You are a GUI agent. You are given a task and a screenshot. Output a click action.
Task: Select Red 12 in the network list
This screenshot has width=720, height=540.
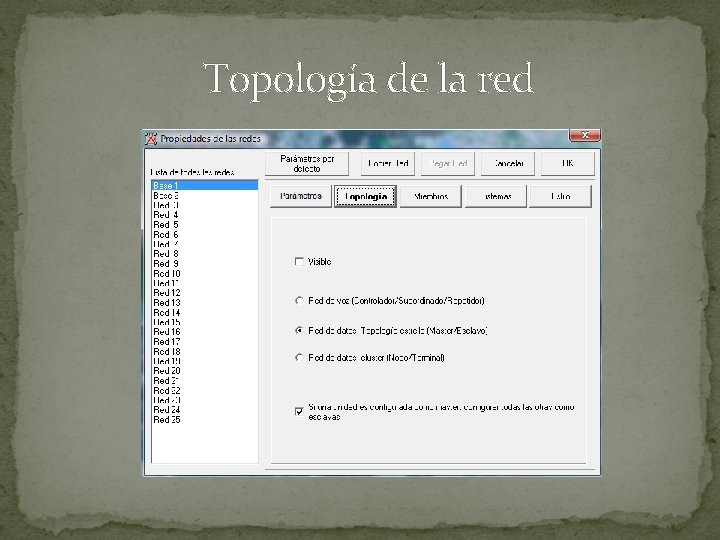(205, 293)
